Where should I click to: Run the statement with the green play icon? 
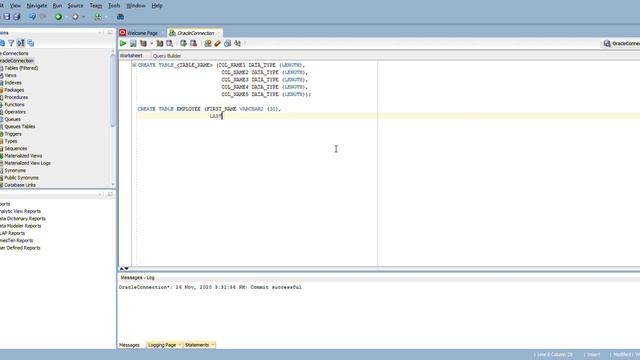[123, 43]
